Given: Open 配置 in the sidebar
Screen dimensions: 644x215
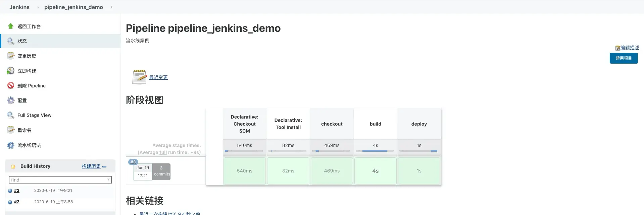Looking at the screenshot, I should 22,100.
